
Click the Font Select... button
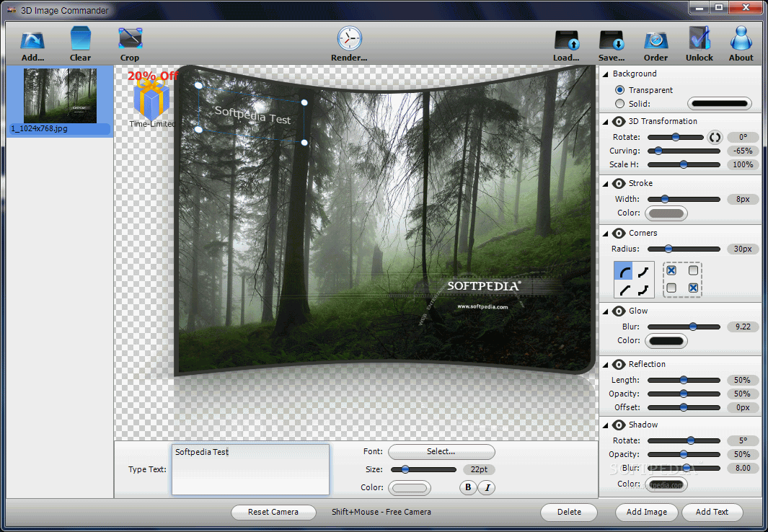(x=441, y=452)
